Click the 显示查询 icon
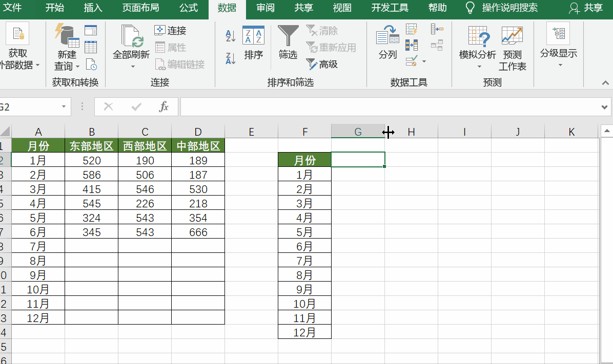 click(91, 31)
